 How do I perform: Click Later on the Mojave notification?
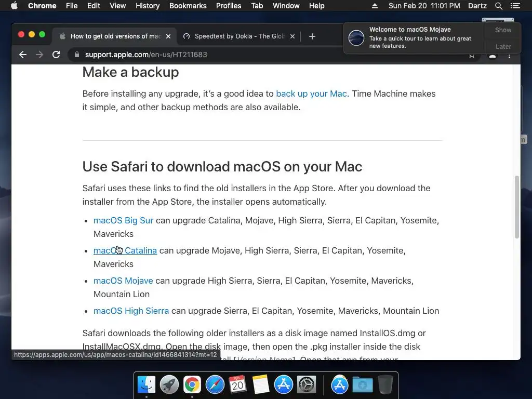503,47
